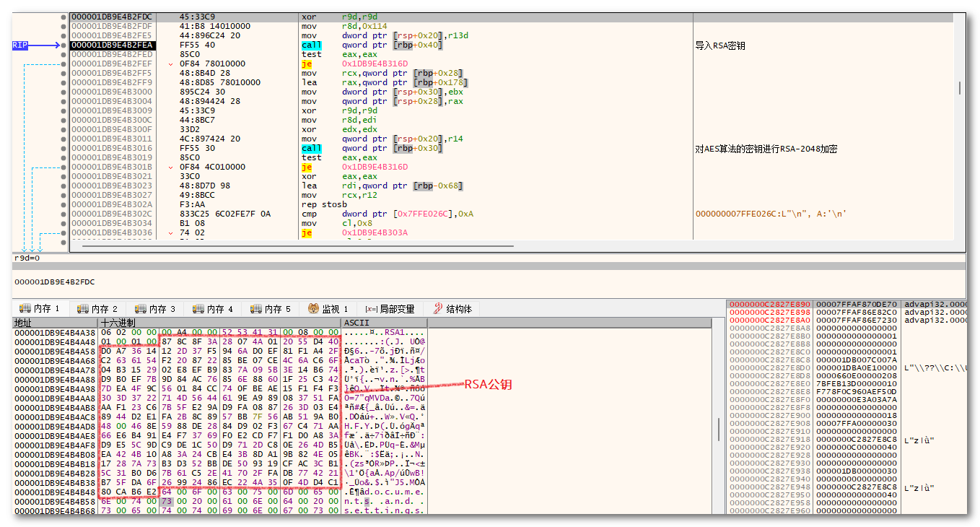This screenshot has height=527, width=980.
Task: Click the dog icon on 监视 1 tab
Action: coord(314,309)
